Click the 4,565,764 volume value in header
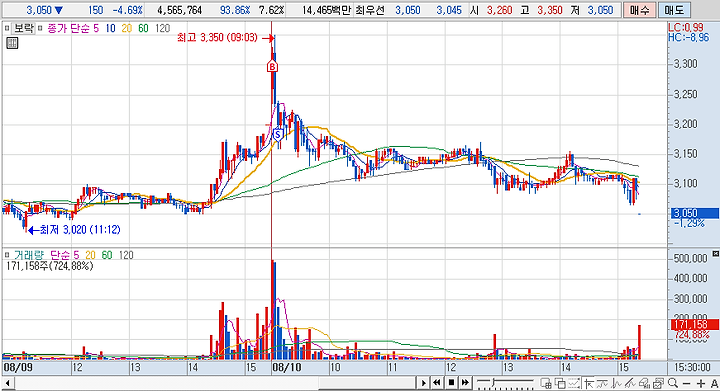This screenshot has height=391, width=720. pyautogui.click(x=179, y=10)
